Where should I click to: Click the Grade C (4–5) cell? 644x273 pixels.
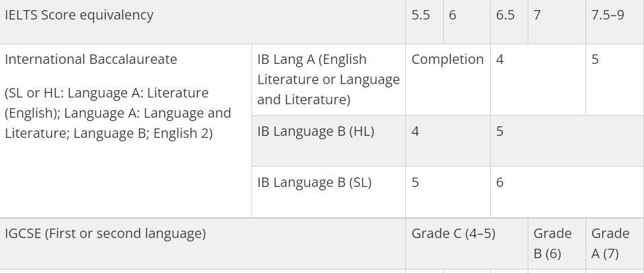click(x=467, y=244)
